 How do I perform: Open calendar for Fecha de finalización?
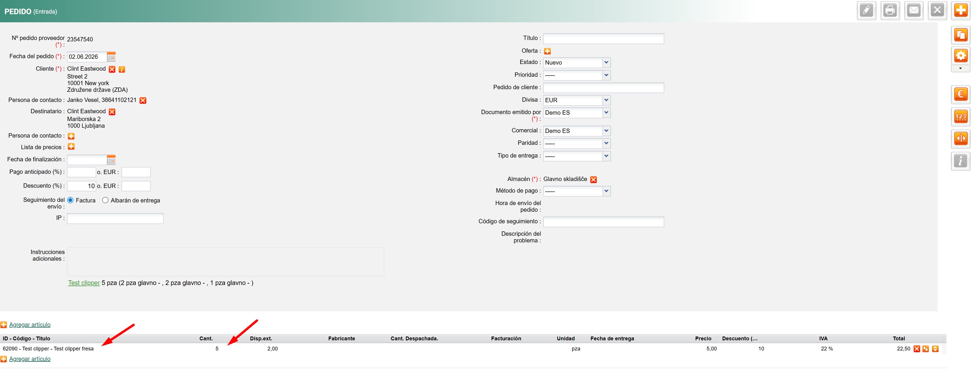point(112,160)
